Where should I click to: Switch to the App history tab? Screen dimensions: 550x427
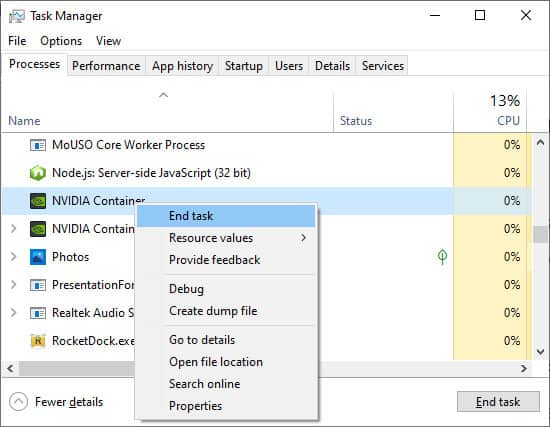[x=182, y=66]
